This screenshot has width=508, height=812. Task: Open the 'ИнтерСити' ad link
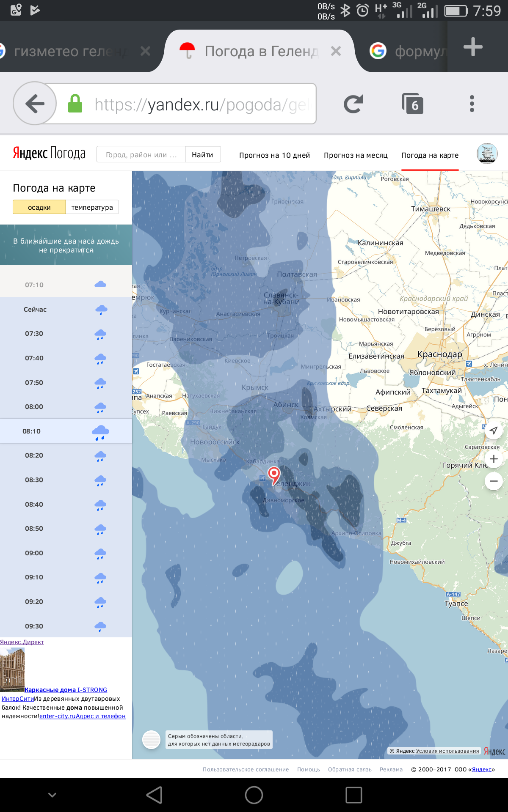[x=18, y=699]
